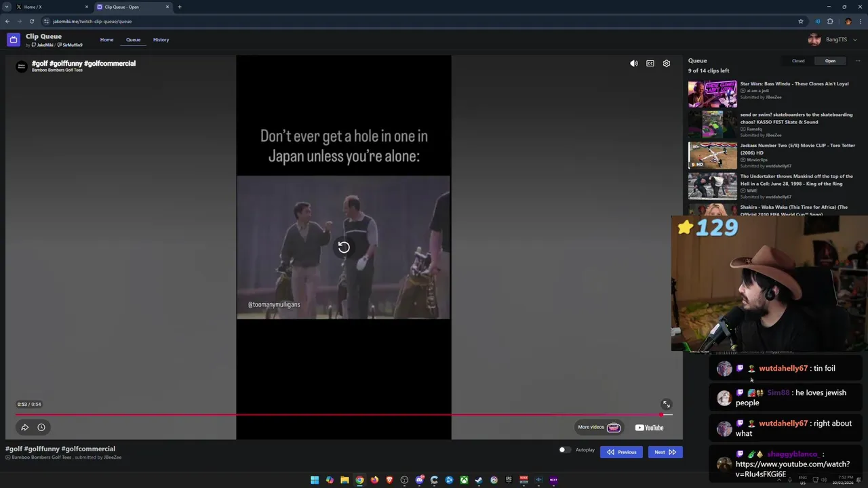Seek the red video progress bar
868x488 pixels.
[x=344, y=414]
